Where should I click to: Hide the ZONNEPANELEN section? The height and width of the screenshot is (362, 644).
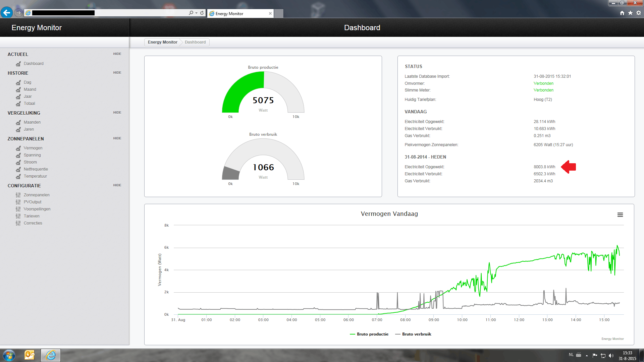click(117, 138)
